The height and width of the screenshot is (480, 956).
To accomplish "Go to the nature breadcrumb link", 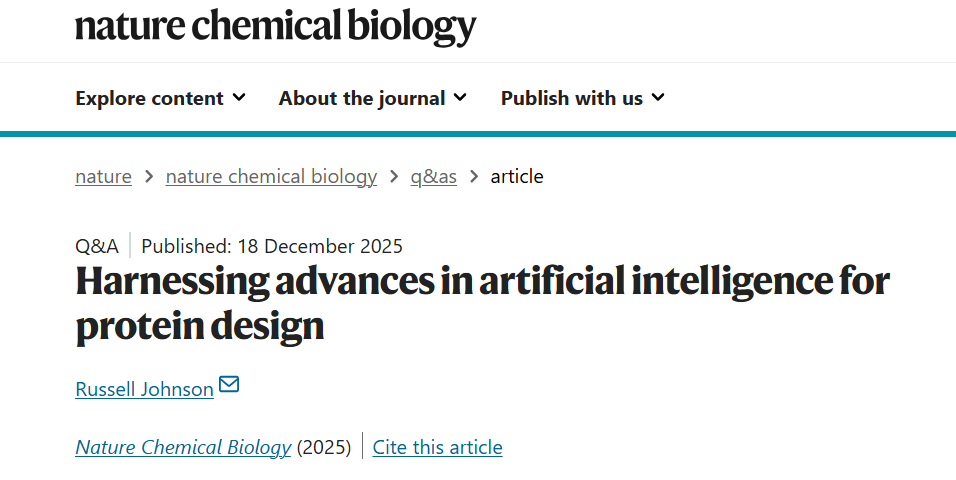I will click(x=103, y=177).
